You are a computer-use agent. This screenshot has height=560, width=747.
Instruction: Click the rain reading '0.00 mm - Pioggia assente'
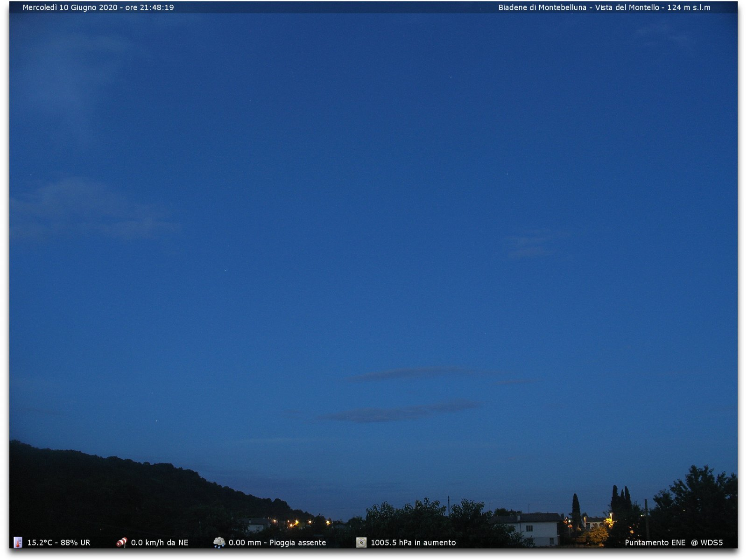click(x=277, y=543)
